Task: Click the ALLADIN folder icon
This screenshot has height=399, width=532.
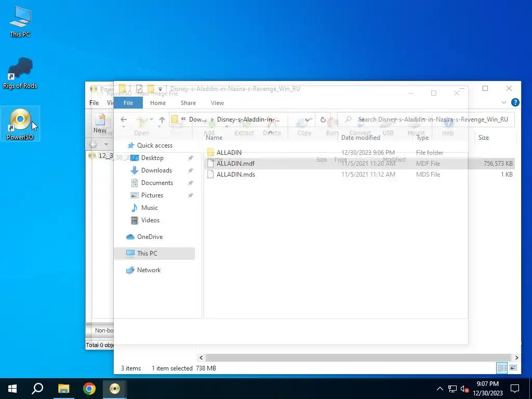Action: 210,152
